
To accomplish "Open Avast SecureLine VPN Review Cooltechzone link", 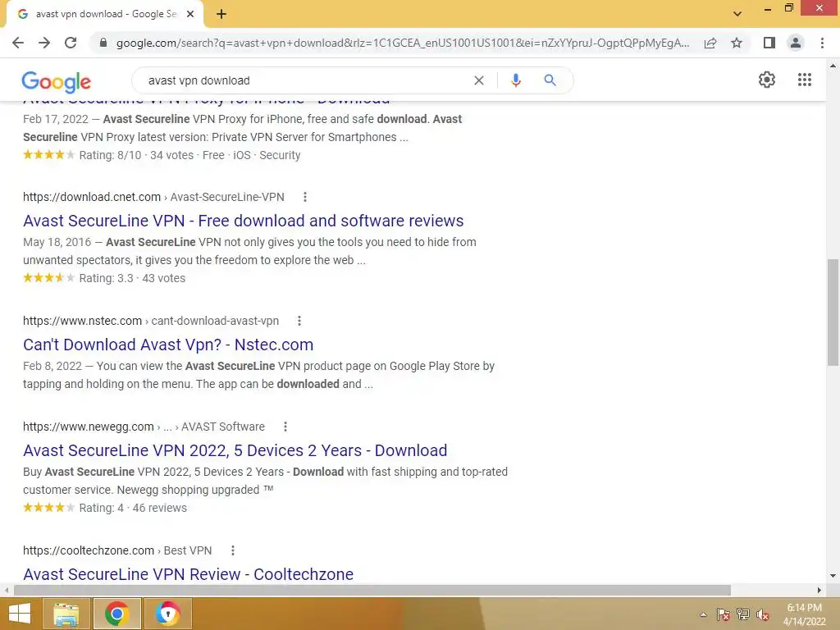I will (x=188, y=574).
